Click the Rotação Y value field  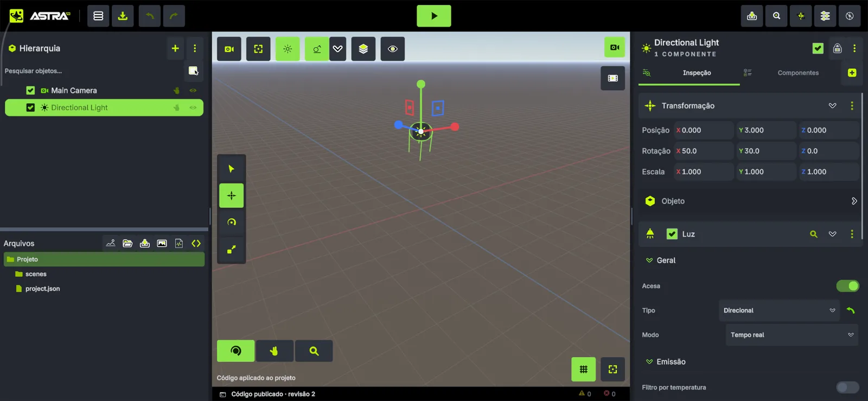click(x=766, y=151)
